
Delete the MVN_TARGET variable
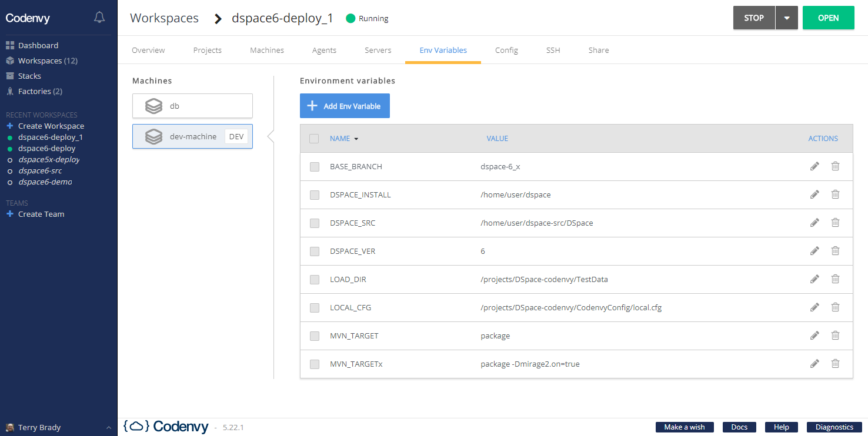835,336
